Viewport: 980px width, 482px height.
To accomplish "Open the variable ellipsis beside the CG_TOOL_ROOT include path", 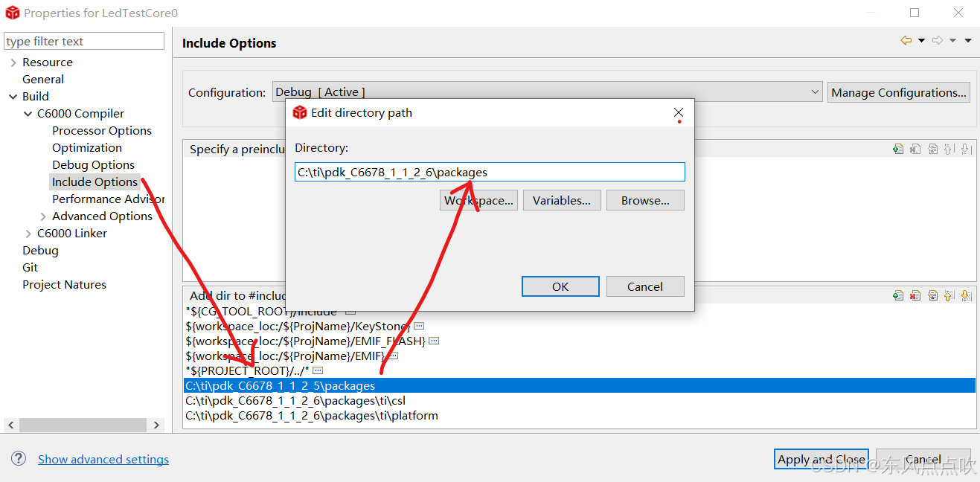I will tap(350, 312).
